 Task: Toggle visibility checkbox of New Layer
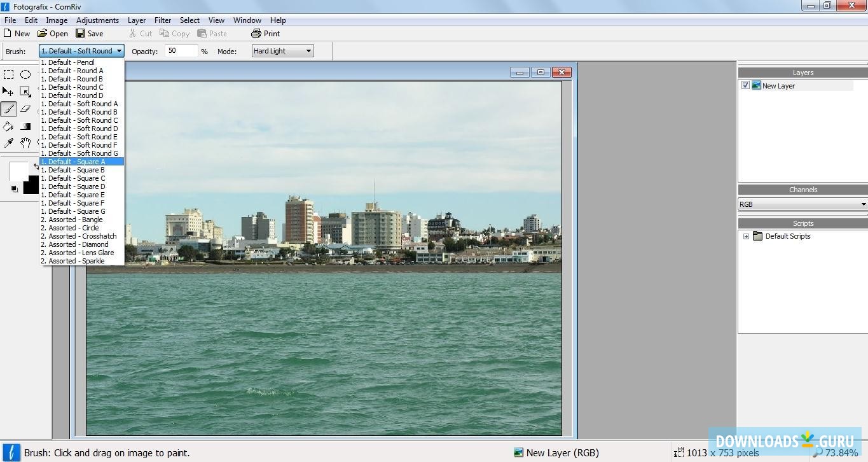click(x=745, y=85)
